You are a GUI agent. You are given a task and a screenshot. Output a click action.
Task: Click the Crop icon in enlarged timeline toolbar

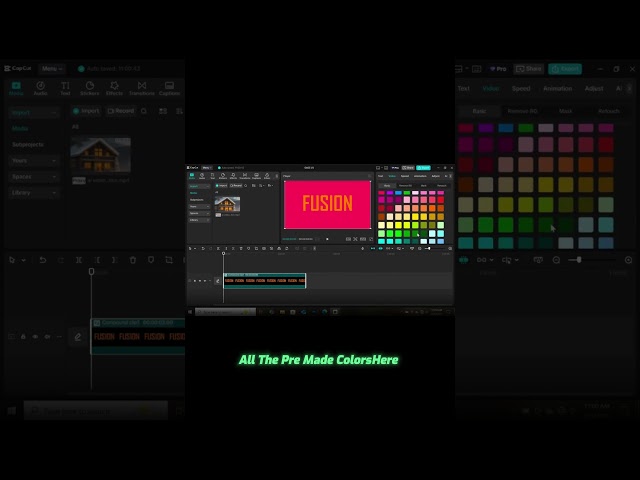click(x=169, y=260)
